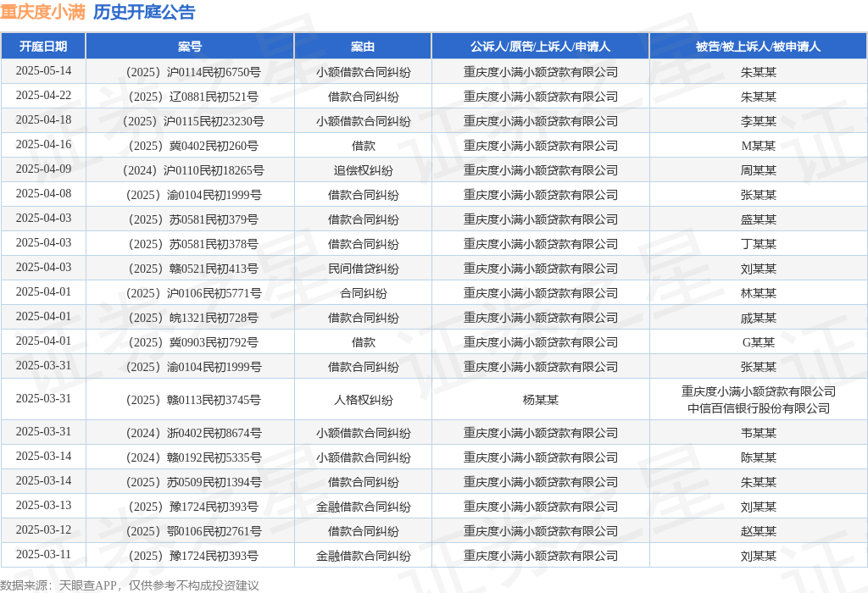Click the 历史开庭公告 heading
This screenshot has height=593, width=868.
tap(144, 12)
